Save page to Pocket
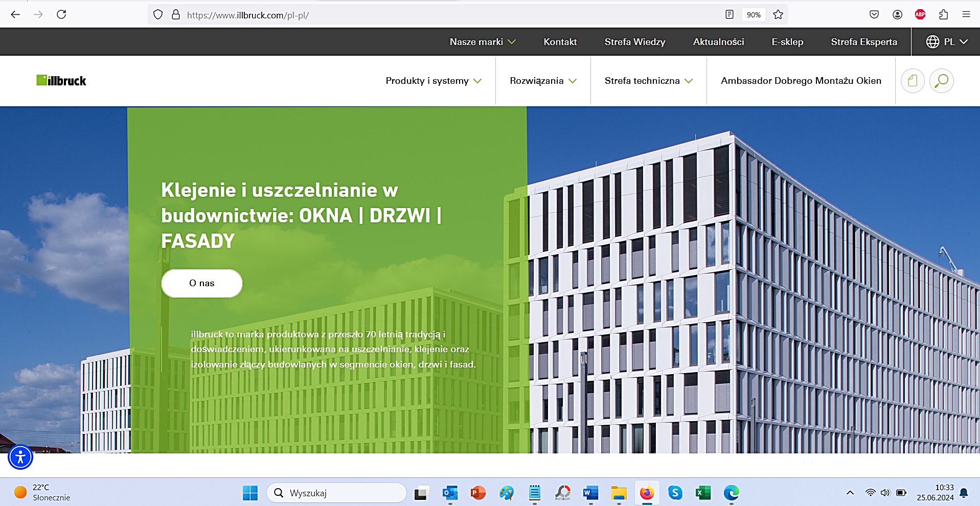 pyautogui.click(x=874, y=15)
